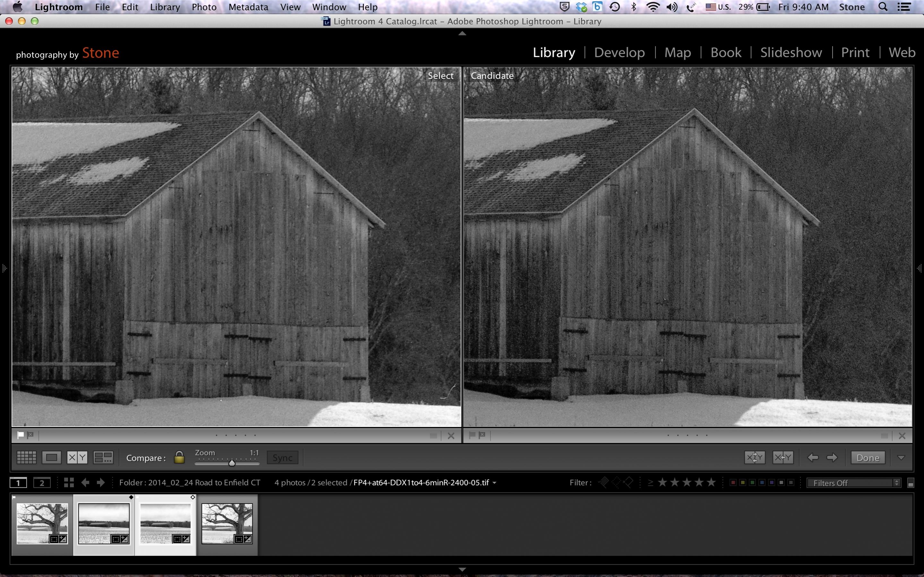Go back arrow in filmstrip header
924x577 pixels.
coord(85,482)
